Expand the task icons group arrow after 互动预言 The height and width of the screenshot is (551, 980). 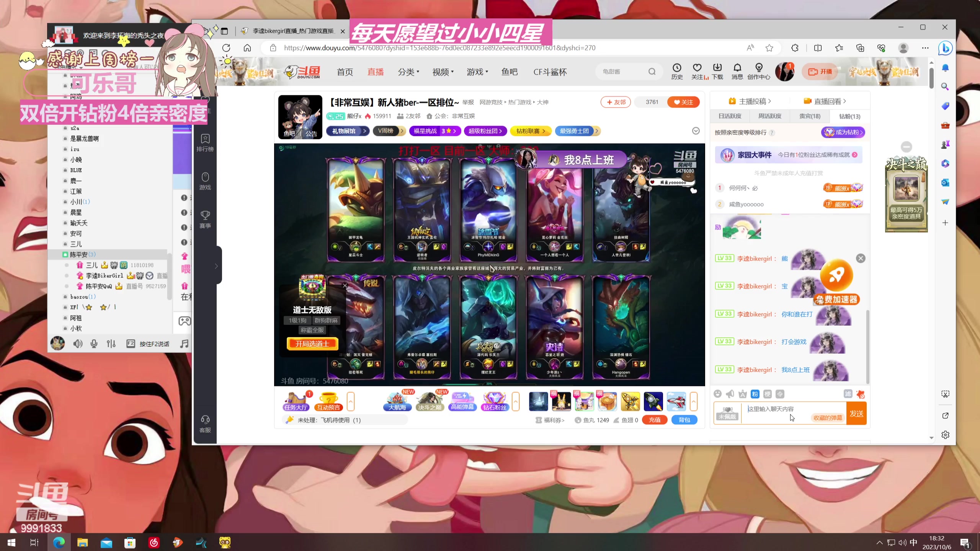pos(351,401)
